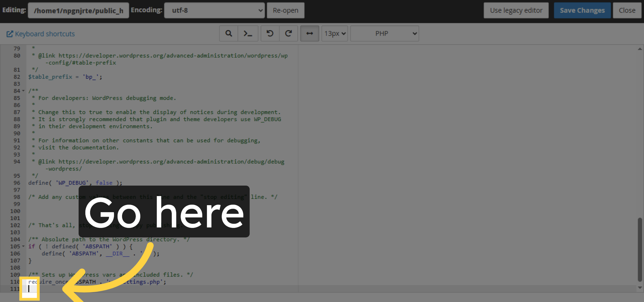The image size is (644, 302).
Task: Open the Encoding dropdown showing utf-8
Action: point(214,10)
